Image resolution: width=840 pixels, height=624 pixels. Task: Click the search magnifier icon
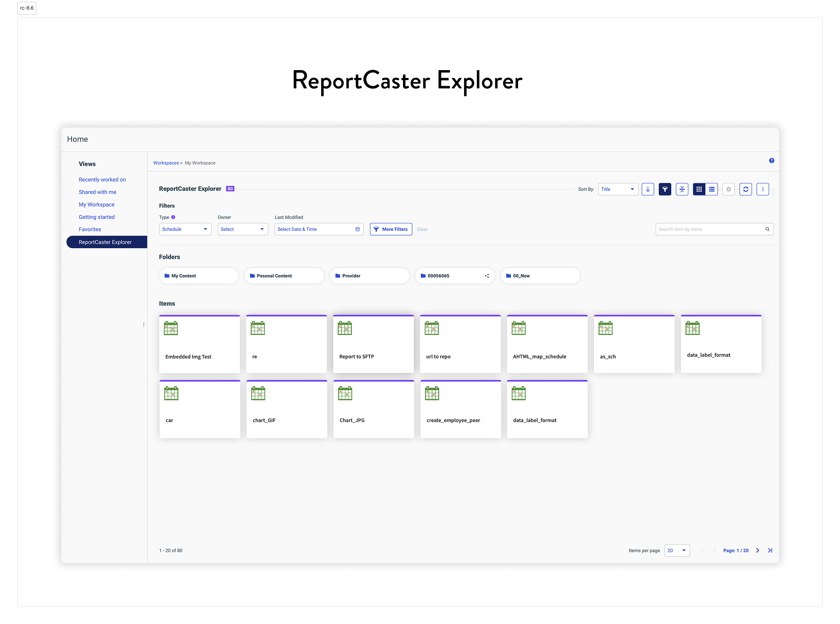coord(767,229)
